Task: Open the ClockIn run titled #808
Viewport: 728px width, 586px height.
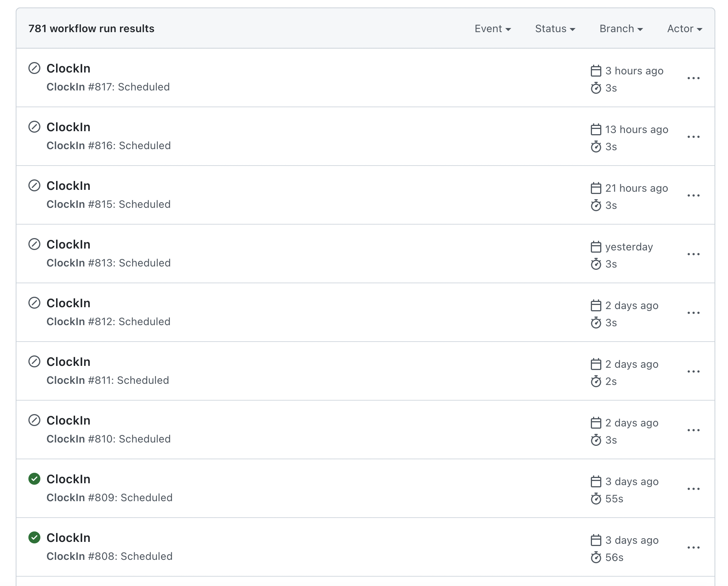Action: (x=68, y=538)
